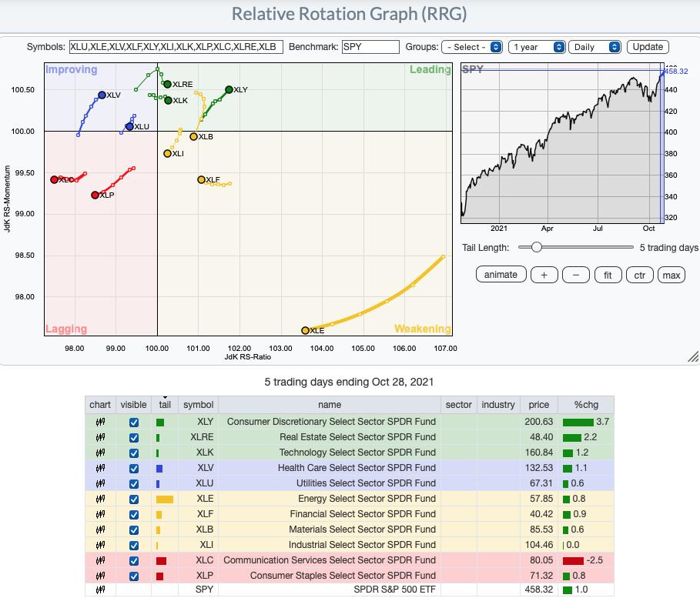
Task: Select the XLU point on the RRG graph
Action: tap(129, 127)
